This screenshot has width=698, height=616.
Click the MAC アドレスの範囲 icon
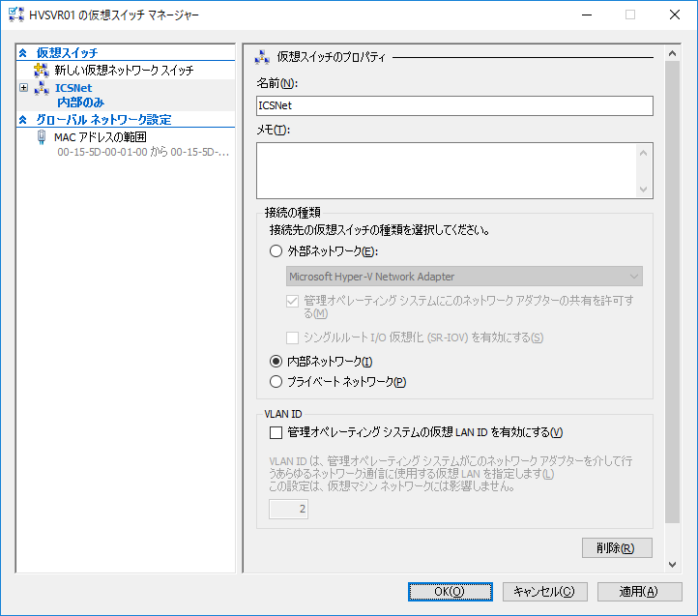click(42, 137)
